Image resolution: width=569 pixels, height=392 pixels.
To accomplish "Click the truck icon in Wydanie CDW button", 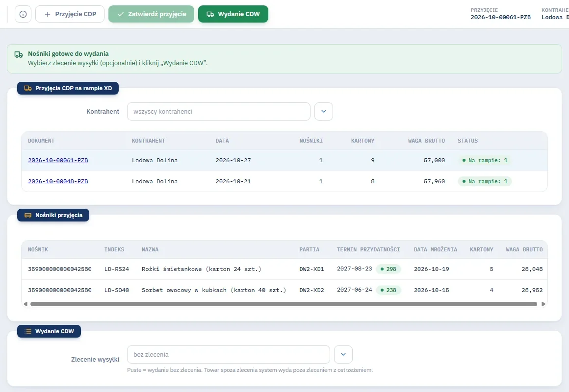I will click(x=210, y=14).
